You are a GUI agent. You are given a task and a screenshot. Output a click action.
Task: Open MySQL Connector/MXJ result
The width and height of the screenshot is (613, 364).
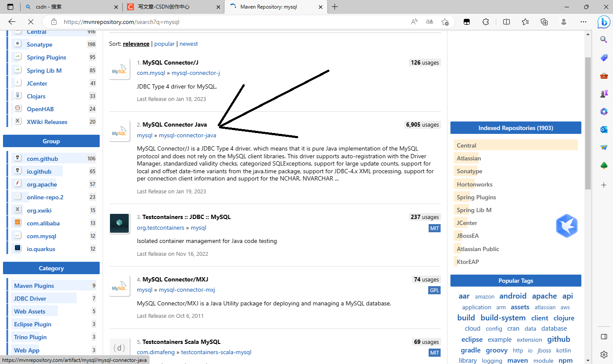[175, 279]
